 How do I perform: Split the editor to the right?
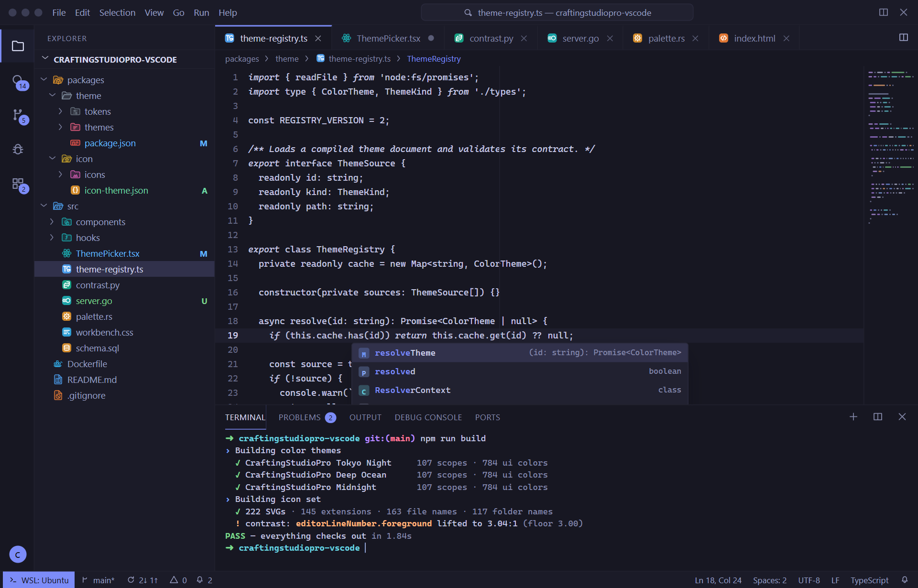click(904, 37)
